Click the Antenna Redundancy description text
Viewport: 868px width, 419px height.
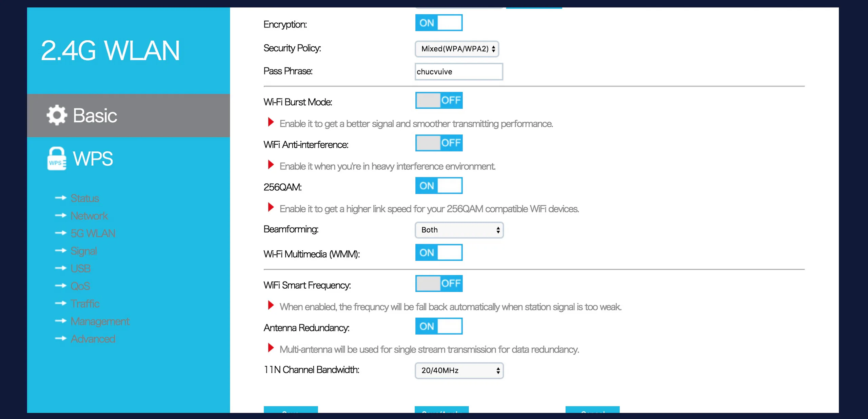429,350
